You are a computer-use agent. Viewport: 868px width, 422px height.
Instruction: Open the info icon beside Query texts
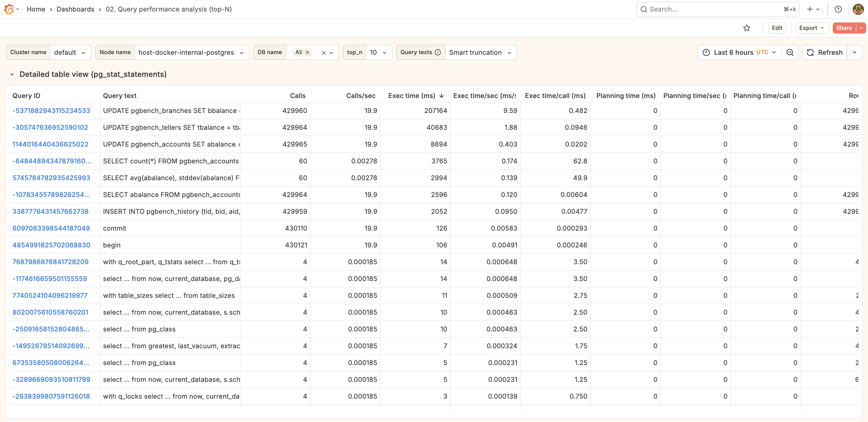[x=438, y=52]
